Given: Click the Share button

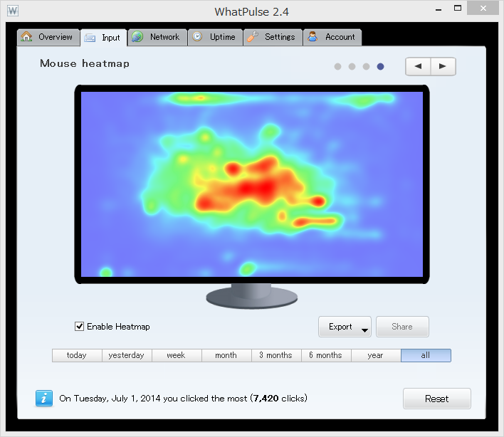Looking at the screenshot, I should (402, 327).
